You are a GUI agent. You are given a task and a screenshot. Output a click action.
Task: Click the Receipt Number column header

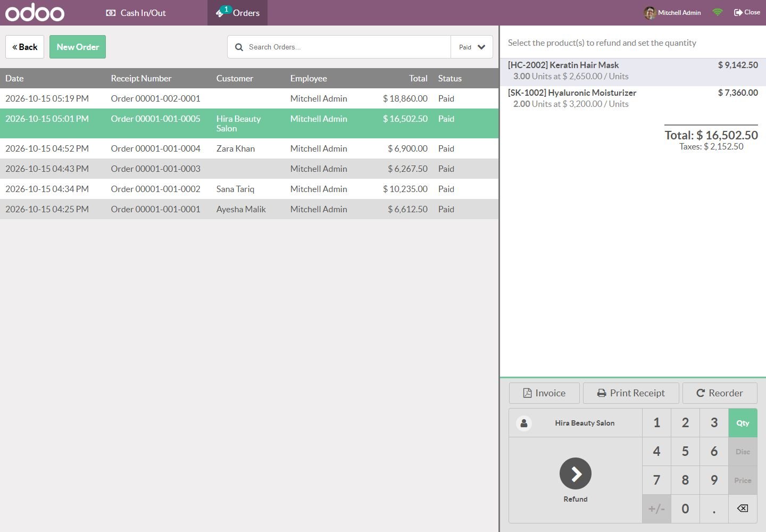click(x=141, y=78)
